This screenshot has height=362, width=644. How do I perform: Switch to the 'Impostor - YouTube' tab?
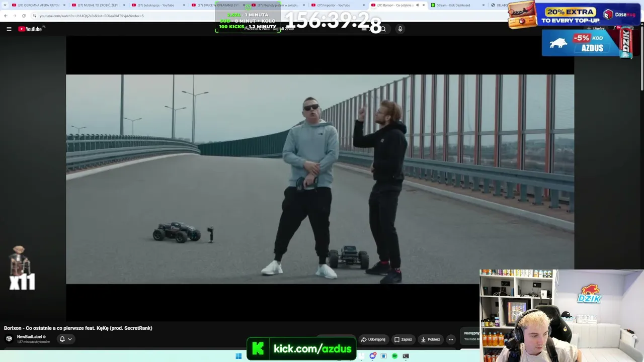(338, 5)
